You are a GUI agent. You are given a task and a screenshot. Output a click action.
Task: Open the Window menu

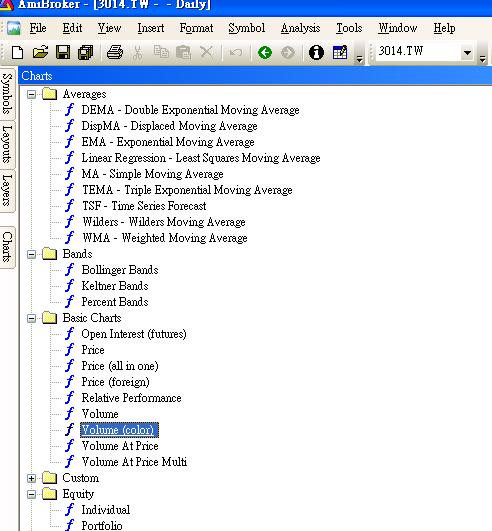pyautogui.click(x=398, y=28)
